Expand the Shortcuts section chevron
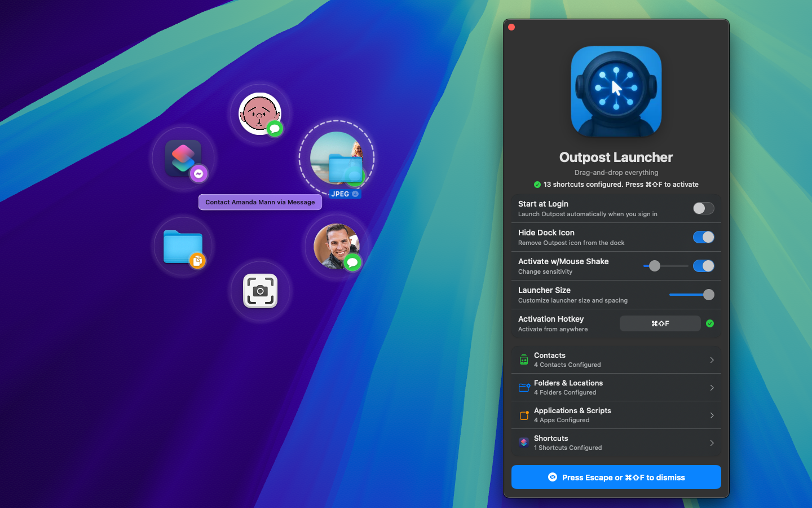 click(x=712, y=443)
